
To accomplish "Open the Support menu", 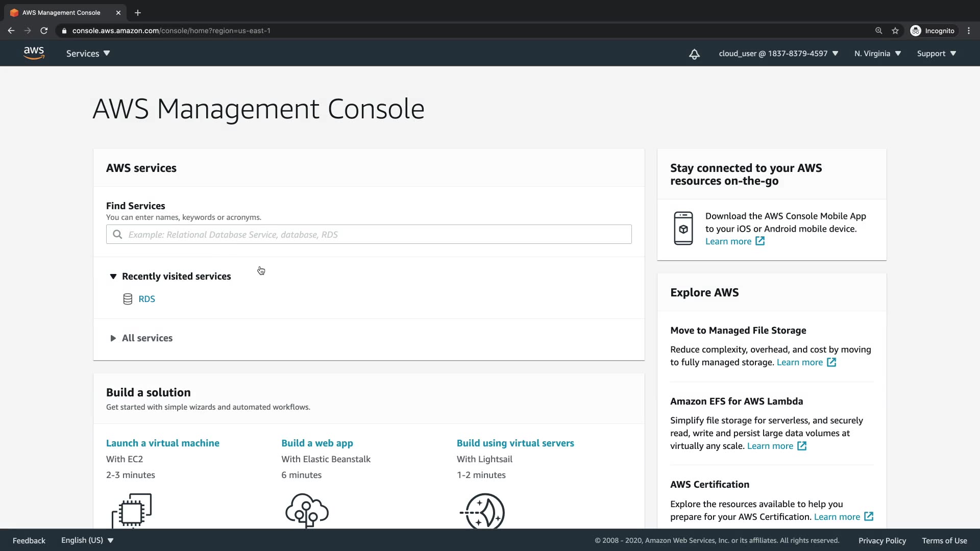I will pyautogui.click(x=936, y=54).
